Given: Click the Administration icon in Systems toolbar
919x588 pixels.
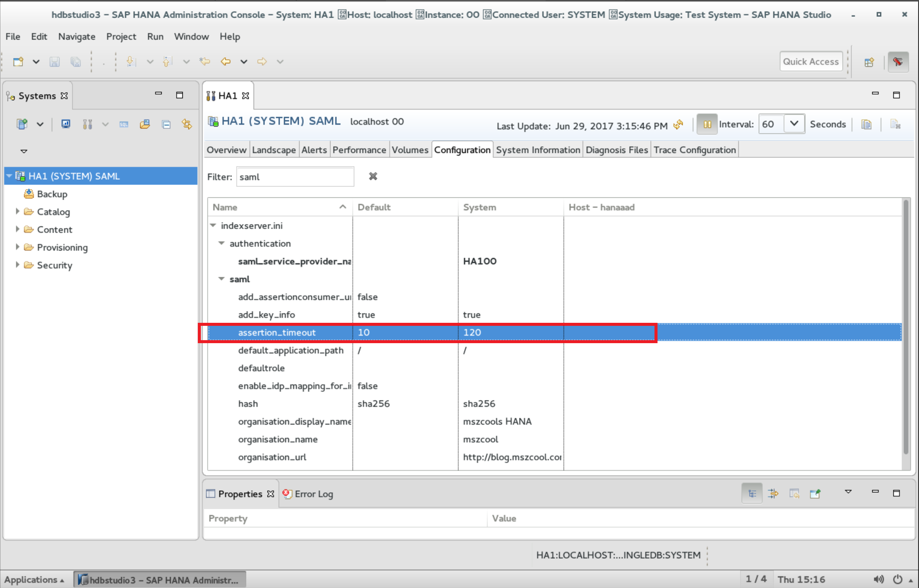Looking at the screenshot, I should click(87, 124).
